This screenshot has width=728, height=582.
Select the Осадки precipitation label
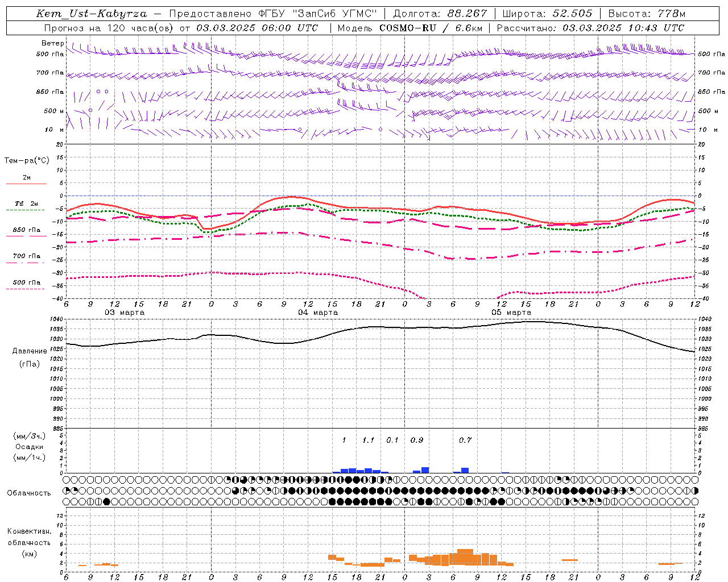30,447
